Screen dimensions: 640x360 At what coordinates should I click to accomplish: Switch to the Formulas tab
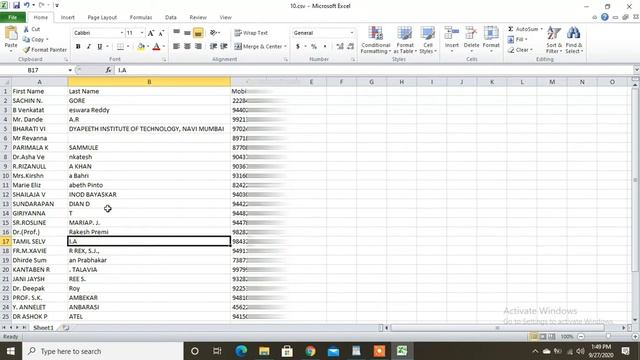(x=141, y=18)
